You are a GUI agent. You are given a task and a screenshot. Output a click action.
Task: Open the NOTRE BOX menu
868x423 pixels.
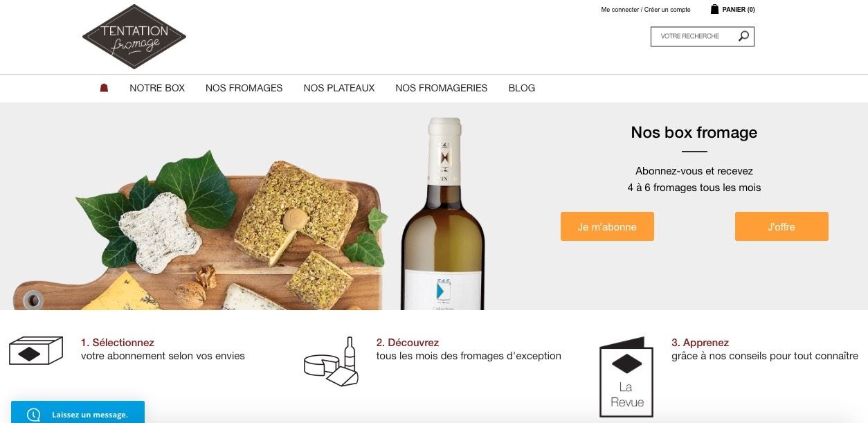click(157, 88)
